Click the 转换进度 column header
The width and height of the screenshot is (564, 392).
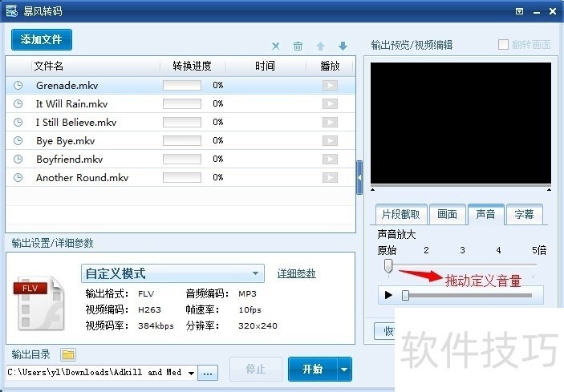click(x=192, y=66)
